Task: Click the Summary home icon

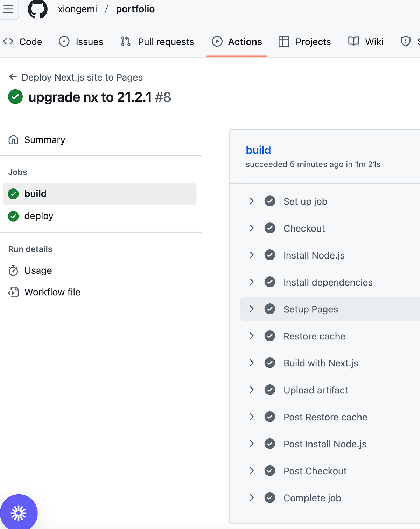Action: (13, 140)
